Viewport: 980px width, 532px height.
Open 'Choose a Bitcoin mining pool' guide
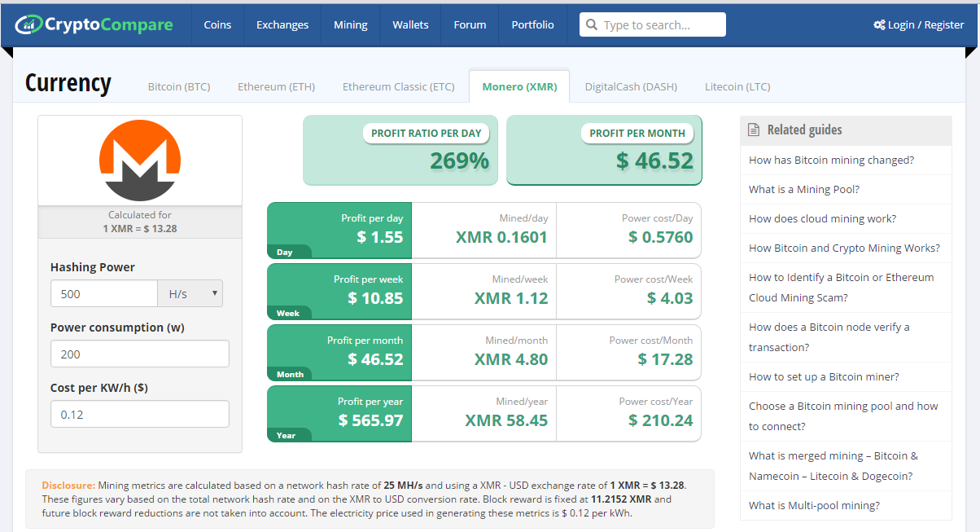[x=843, y=416]
